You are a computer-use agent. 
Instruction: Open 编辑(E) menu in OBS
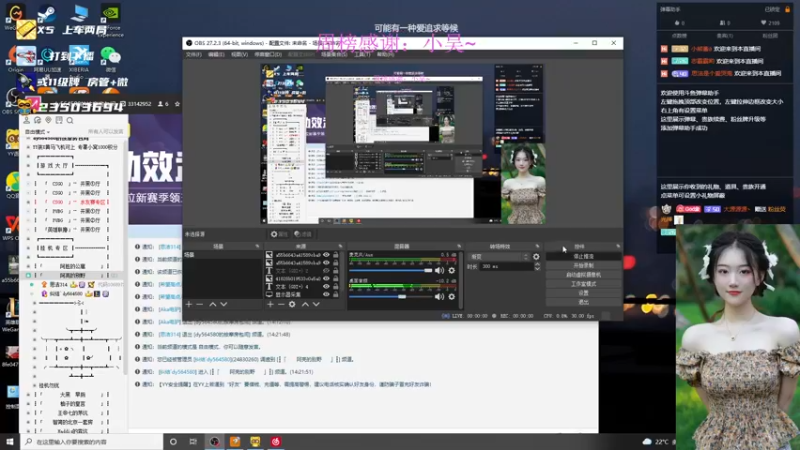tap(216, 55)
